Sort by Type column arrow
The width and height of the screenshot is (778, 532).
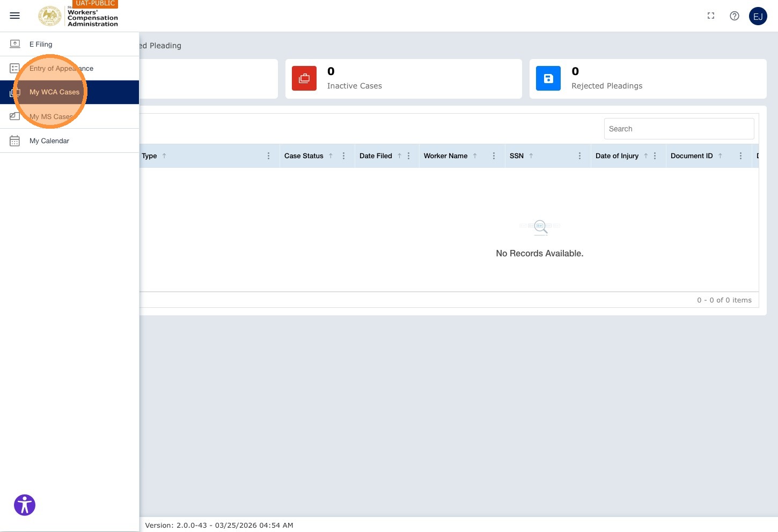164,156
